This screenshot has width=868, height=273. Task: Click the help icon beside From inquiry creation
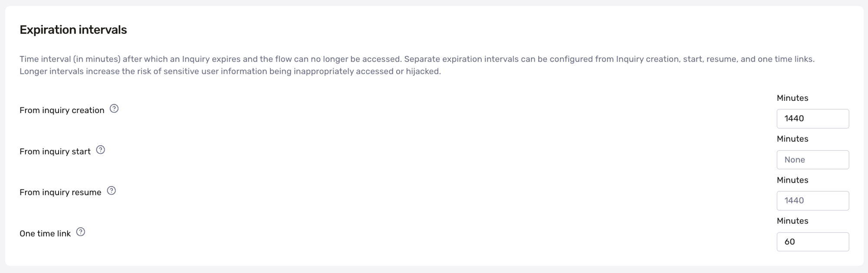tap(114, 109)
